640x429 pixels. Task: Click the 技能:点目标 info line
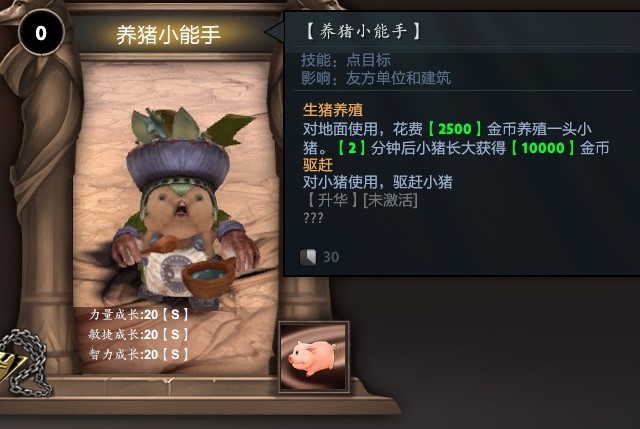[x=346, y=60]
